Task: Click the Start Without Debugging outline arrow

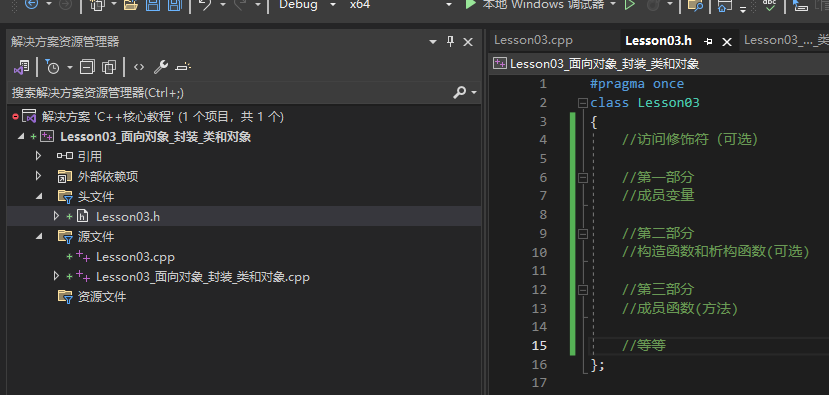Action: click(629, 5)
